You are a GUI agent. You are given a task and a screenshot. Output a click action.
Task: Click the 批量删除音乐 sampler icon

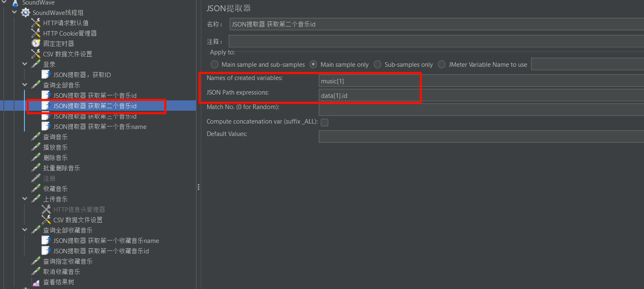36,168
